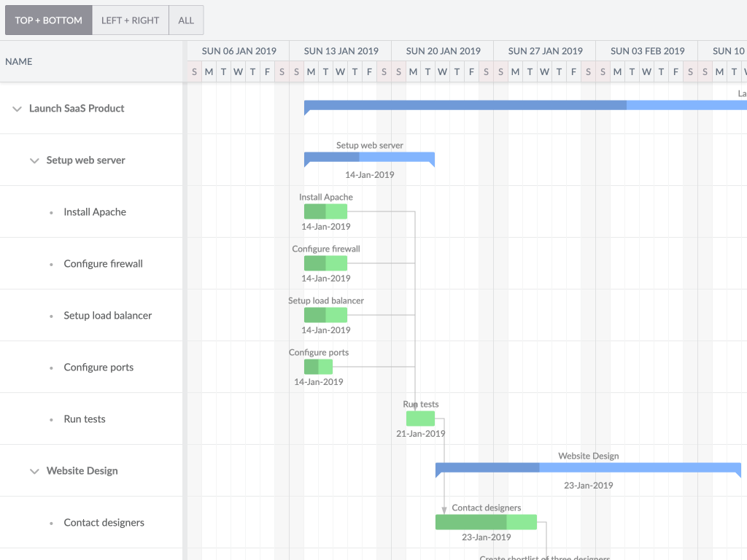
Task: Click the 'Setup web server' bar label
Action: [x=370, y=145]
